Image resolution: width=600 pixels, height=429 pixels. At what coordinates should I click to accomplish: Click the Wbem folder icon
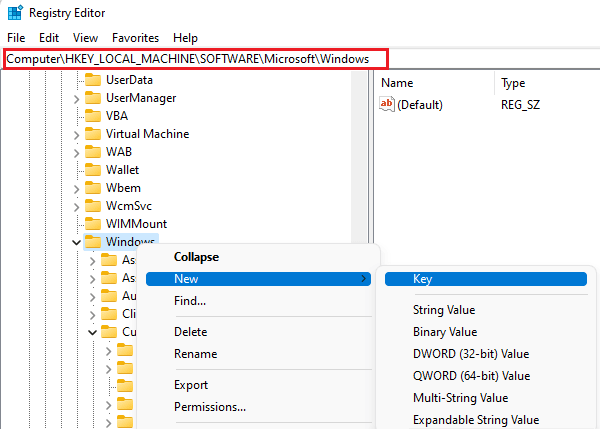click(x=93, y=188)
